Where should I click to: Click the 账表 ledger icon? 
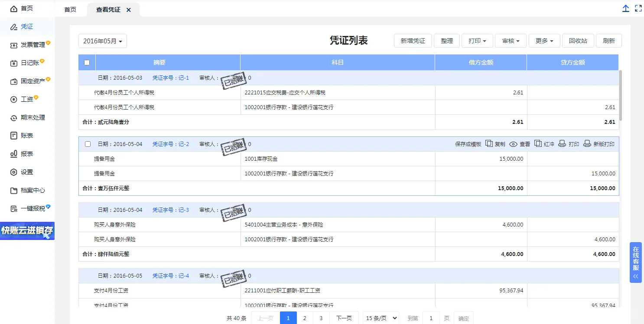[x=14, y=136]
